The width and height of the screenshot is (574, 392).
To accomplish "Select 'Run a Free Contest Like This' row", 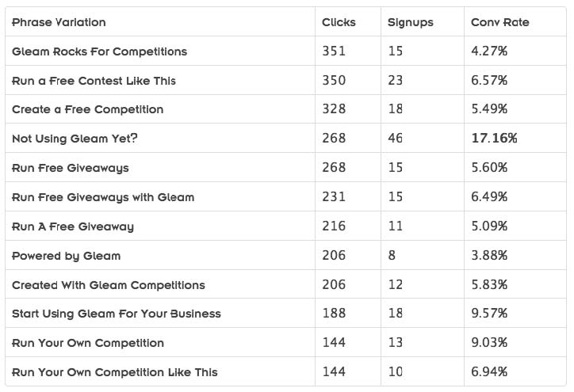I will point(285,81).
